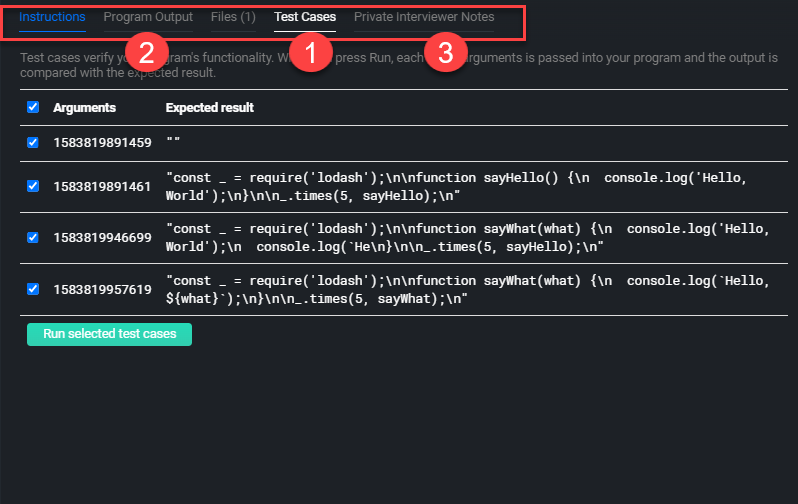Open the Private Interviewer Notes tab
The image size is (798, 504).
click(424, 17)
